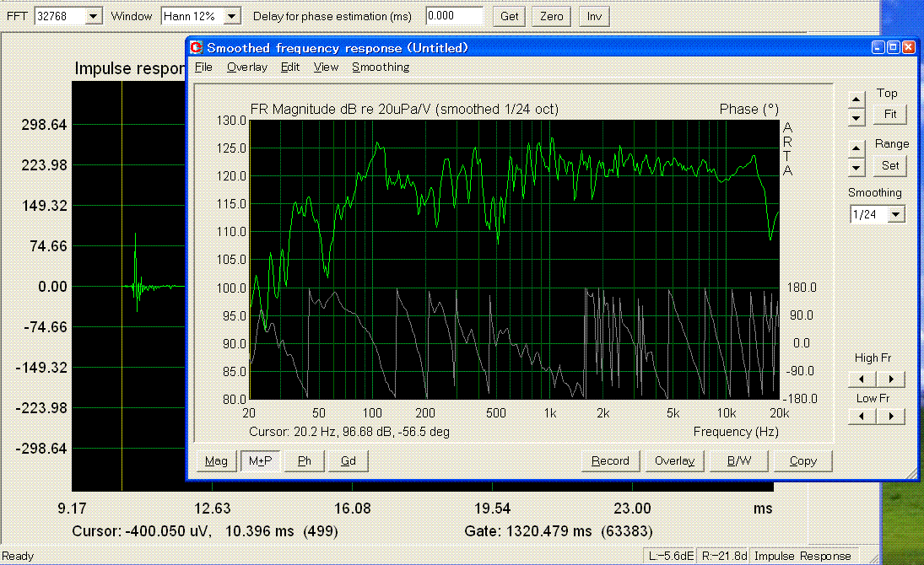Click the Set range button
Viewport: 924px width, 565px height.
(x=889, y=165)
